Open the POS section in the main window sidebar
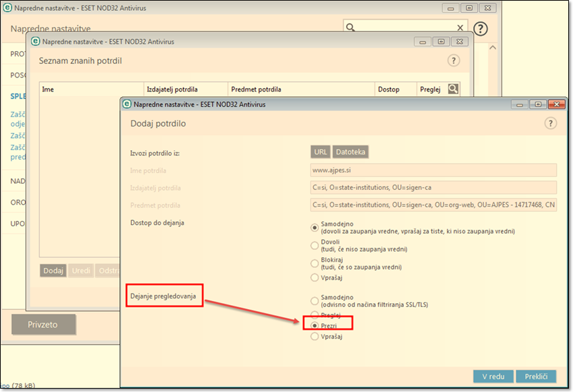This screenshot has height=392, width=573. click(18, 75)
